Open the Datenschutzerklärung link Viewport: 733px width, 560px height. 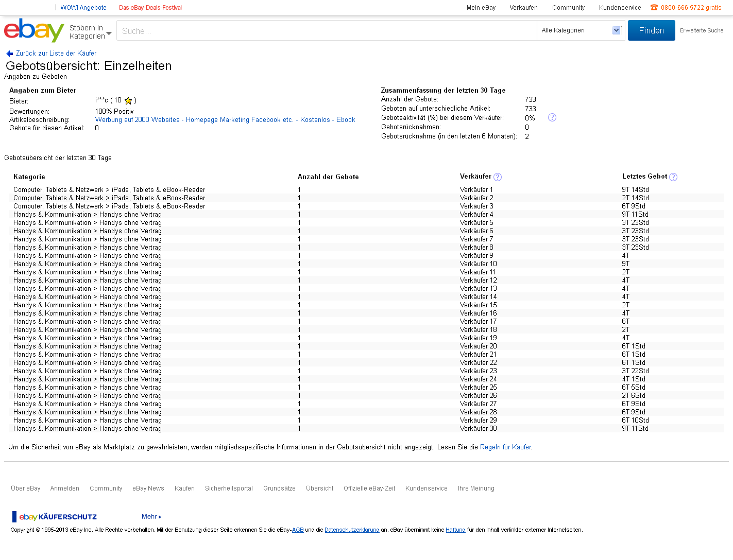(x=352, y=530)
